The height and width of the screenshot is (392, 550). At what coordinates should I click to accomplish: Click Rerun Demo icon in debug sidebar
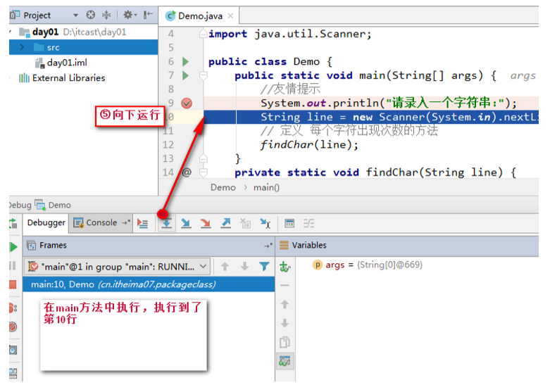(13, 223)
